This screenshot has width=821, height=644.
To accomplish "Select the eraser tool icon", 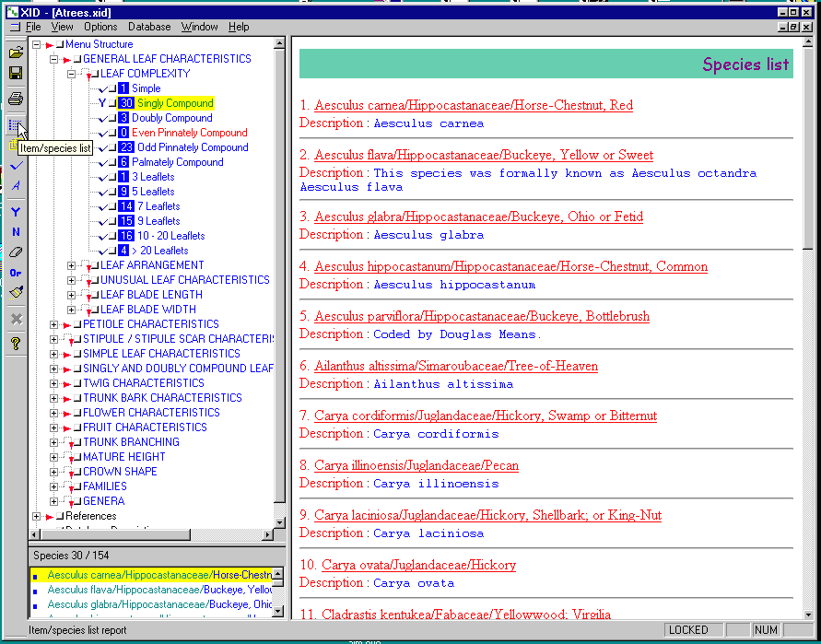I will point(16,252).
